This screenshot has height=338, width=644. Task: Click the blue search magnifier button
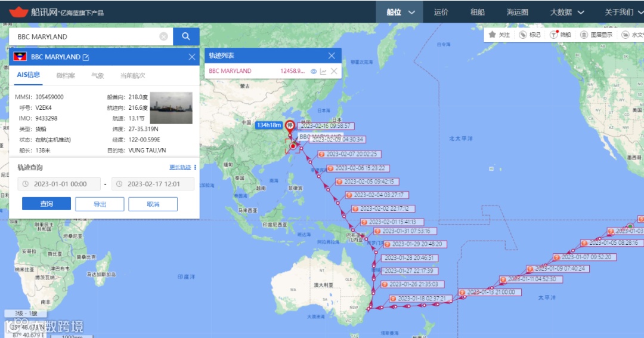186,36
